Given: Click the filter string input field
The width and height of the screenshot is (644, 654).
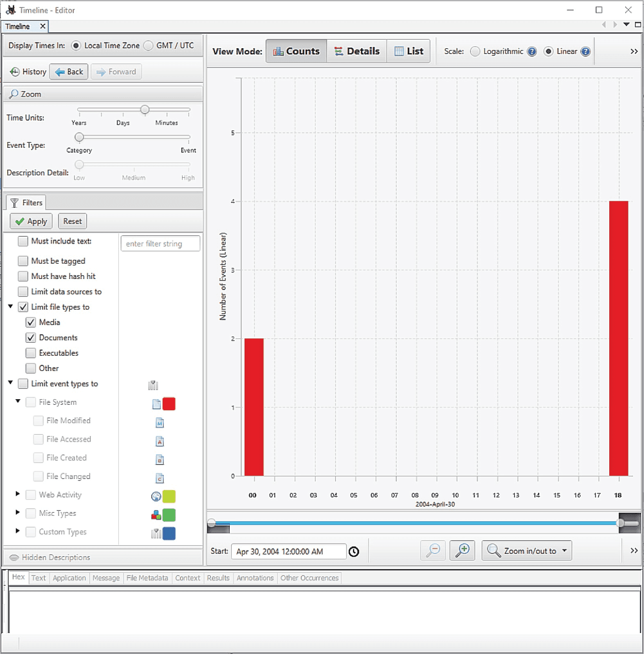Looking at the screenshot, I should (x=161, y=244).
